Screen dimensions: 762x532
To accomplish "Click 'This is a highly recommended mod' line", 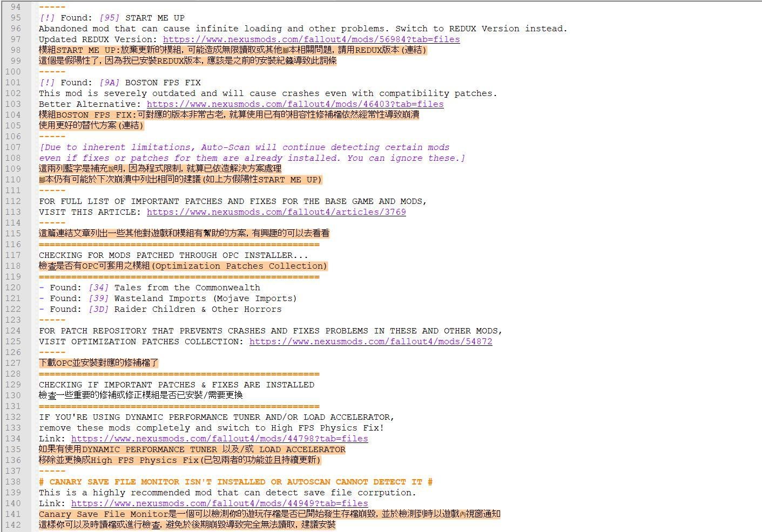I will (227, 493).
